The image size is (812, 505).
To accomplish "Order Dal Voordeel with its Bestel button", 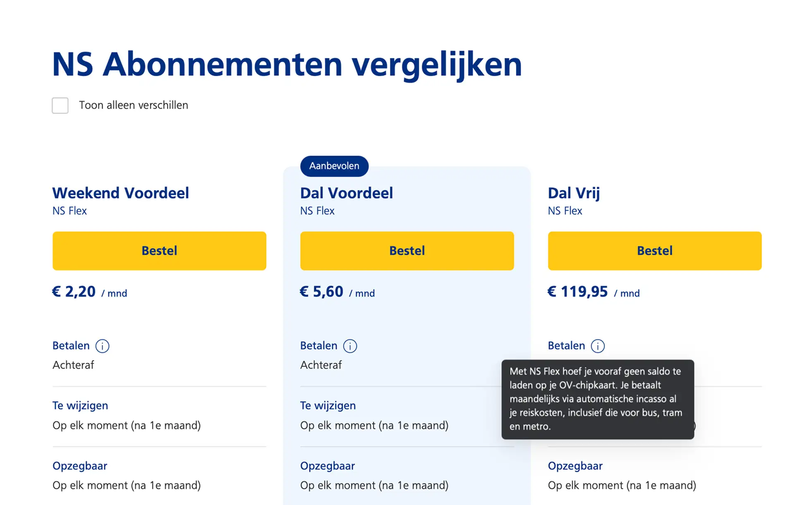I will point(407,251).
